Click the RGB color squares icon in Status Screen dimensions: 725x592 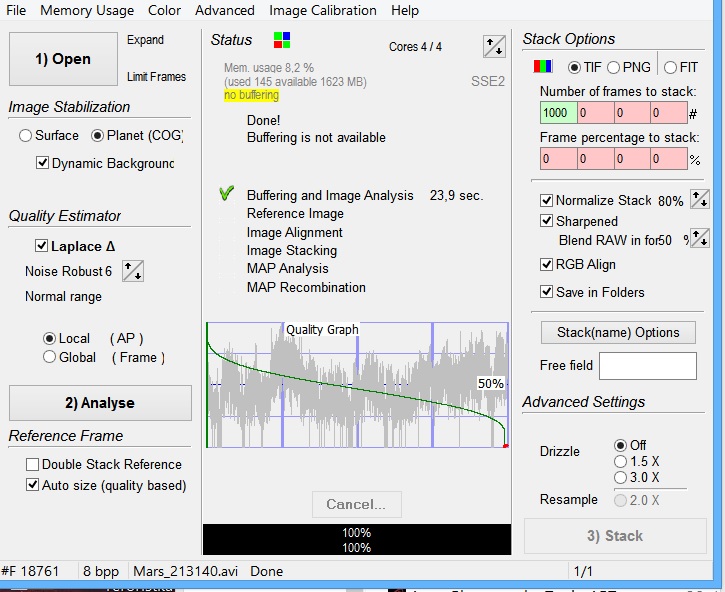click(282, 40)
